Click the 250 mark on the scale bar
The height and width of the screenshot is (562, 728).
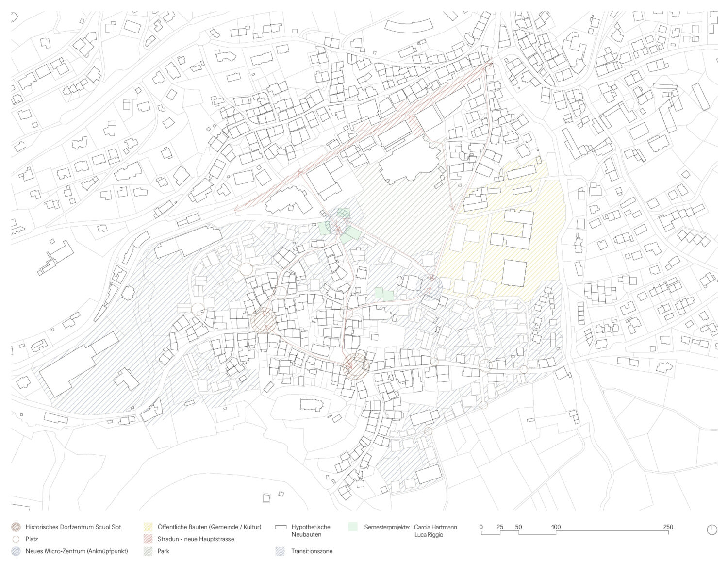coord(668,527)
